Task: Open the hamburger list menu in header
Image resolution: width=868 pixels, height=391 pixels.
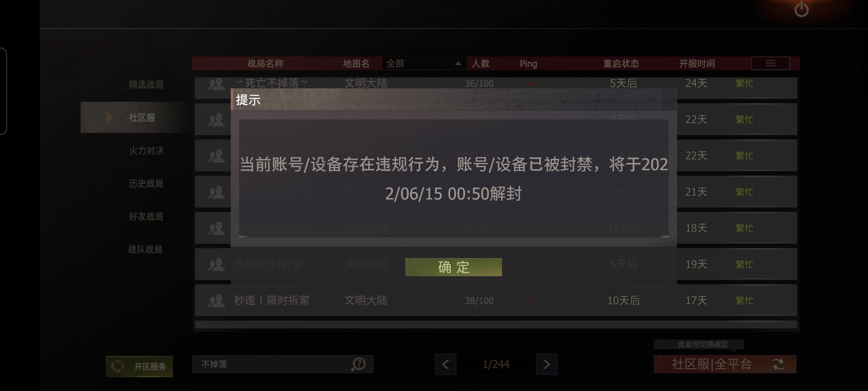Action: [x=770, y=63]
